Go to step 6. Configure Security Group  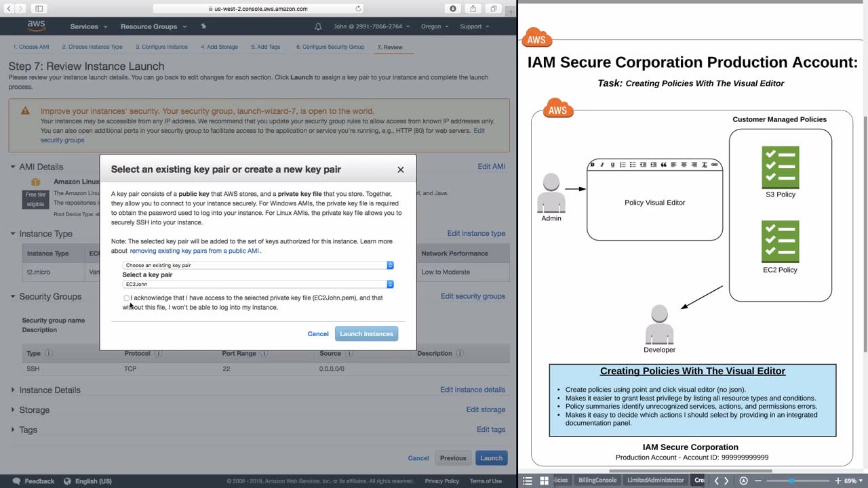click(330, 47)
